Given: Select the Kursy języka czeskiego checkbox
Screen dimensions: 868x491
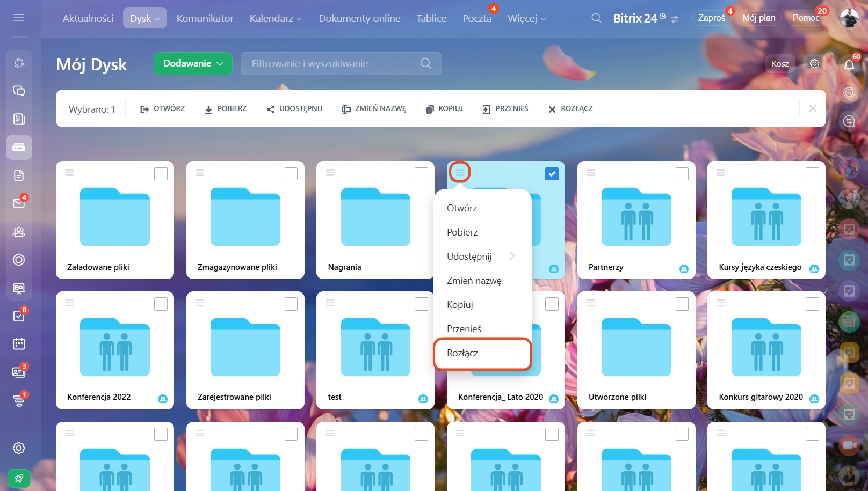Looking at the screenshot, I should pos(812,174).
